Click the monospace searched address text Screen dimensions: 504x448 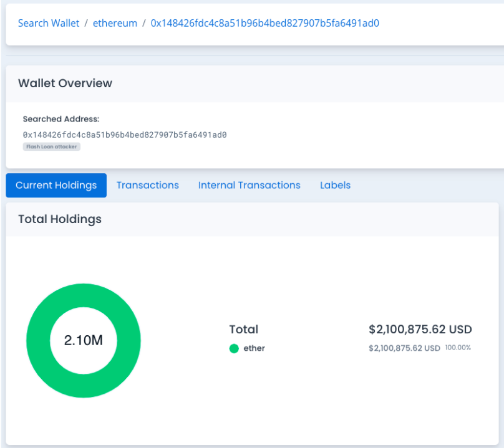point(125,135)
